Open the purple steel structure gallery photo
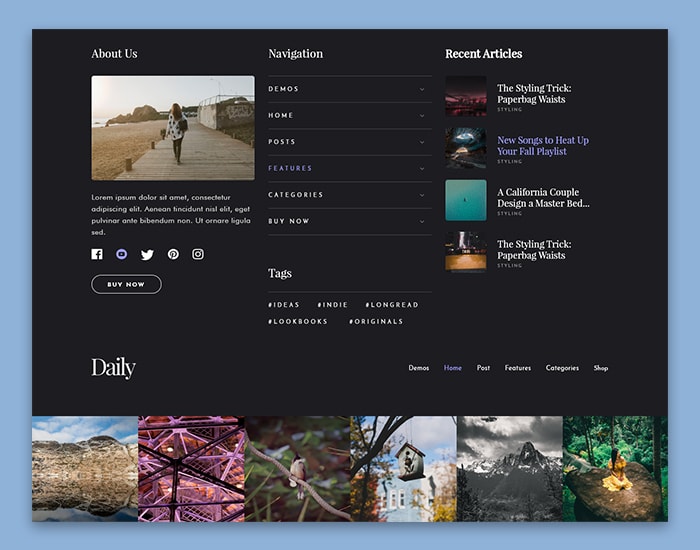Image resolution: width=700 pixels, height=550 pixels. pos(191,469)
